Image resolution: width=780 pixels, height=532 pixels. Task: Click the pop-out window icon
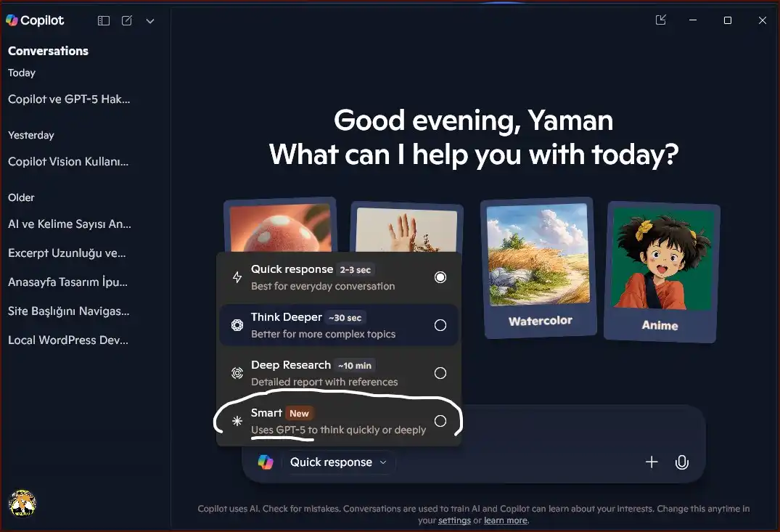point(660,20)
